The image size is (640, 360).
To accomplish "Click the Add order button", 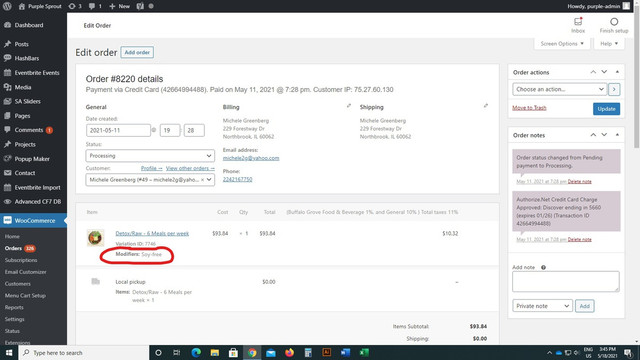I will [137, 52].
